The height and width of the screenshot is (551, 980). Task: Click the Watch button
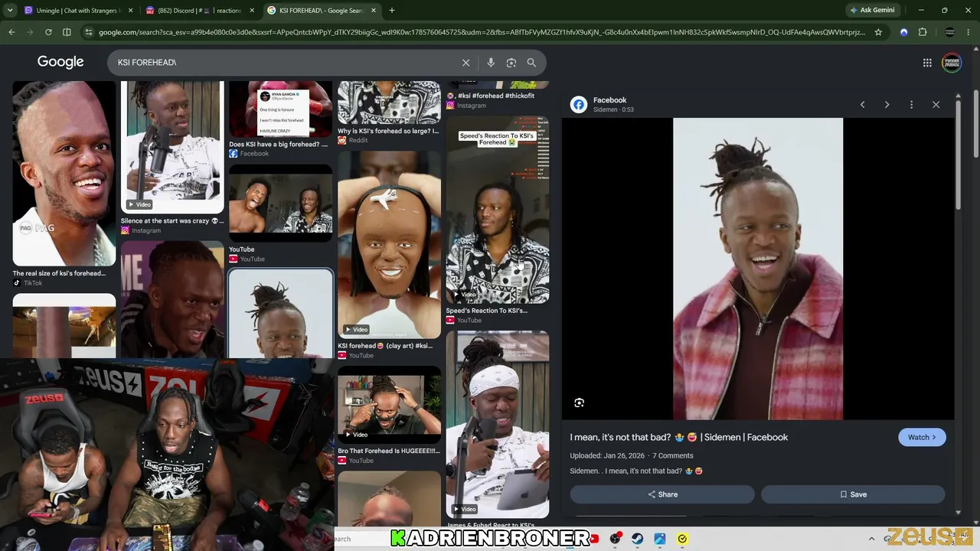pos(922,437)
